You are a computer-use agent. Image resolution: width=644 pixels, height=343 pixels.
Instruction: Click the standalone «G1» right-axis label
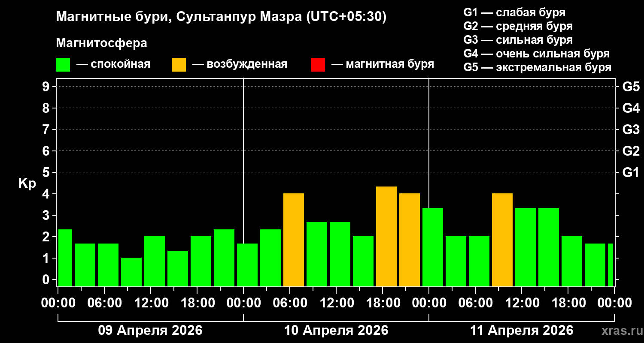point(631,172)
